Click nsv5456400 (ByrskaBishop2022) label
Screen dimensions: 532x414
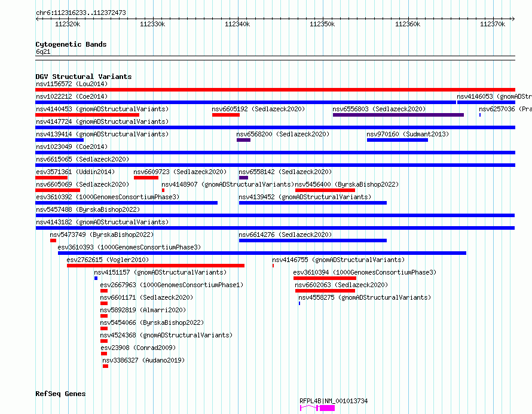[x=347, y=184]
